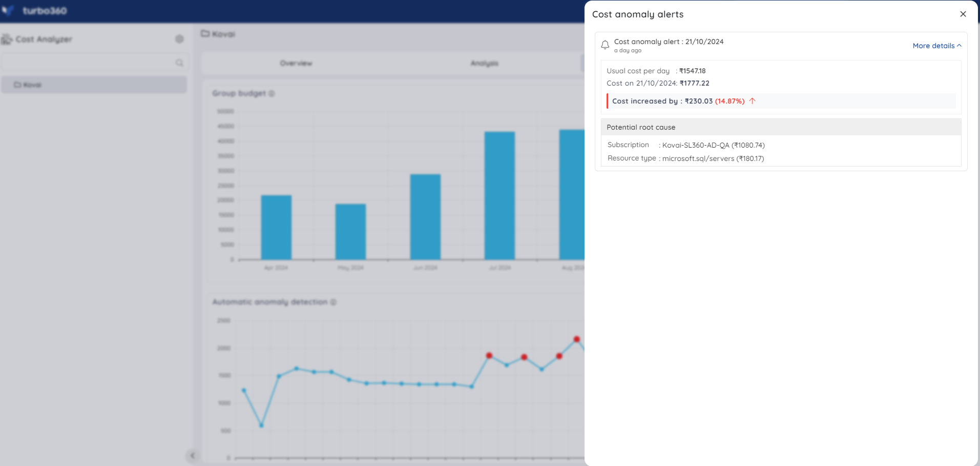Click the Potential root cause header
Viewport: 980px width, 466px height.
click(x=781, y=127)
